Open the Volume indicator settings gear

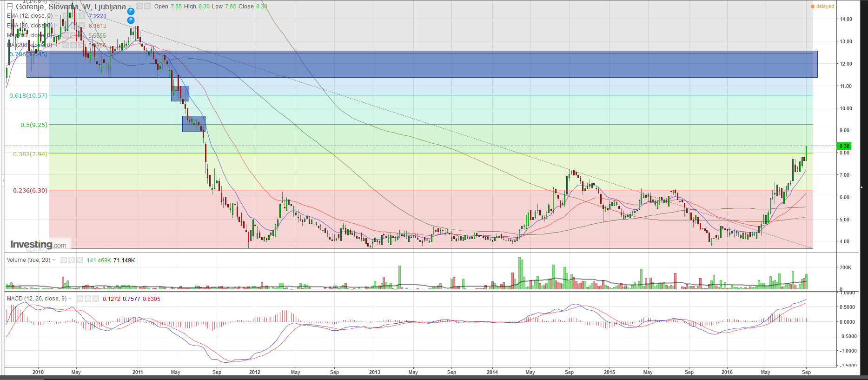click(72, 260)
